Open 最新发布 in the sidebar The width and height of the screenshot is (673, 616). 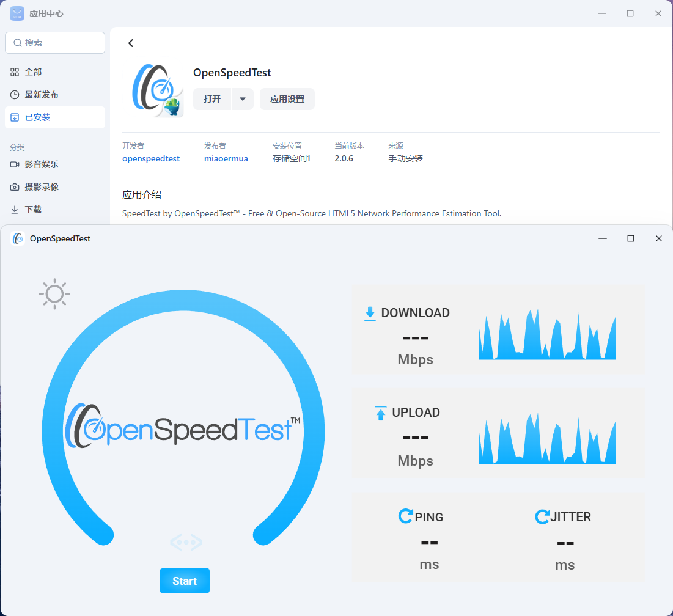[55, 95]
